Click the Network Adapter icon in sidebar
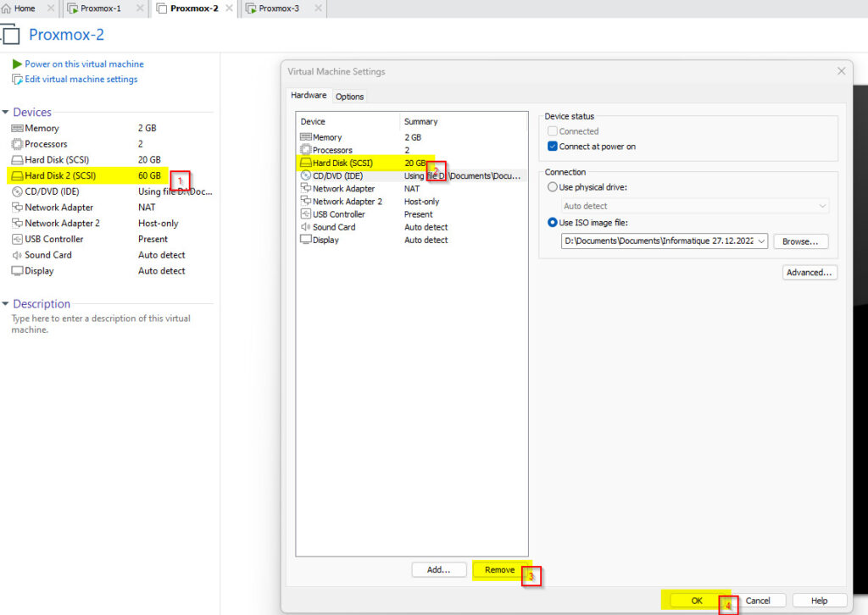The image size is (868, 615). click(17, 208)
